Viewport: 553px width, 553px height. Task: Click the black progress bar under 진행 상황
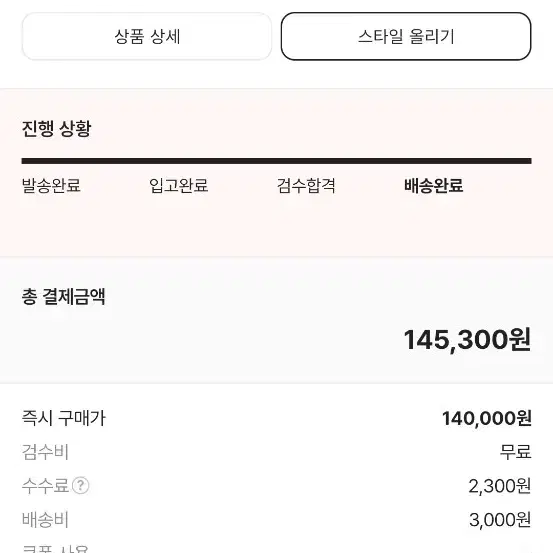click(276, 161)
